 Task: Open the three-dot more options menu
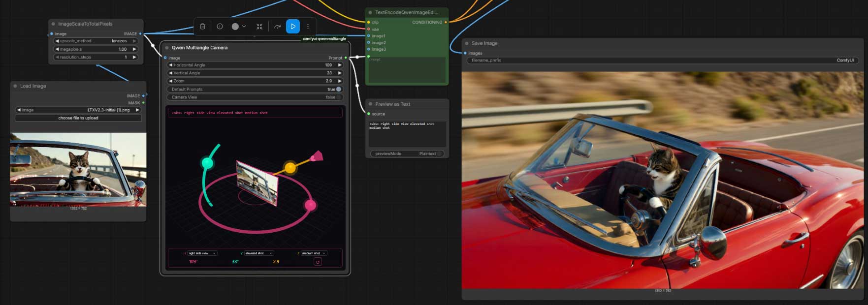point(308,27)
